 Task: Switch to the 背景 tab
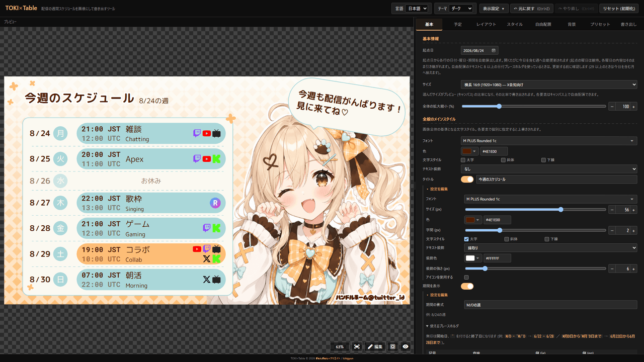click(x=572, y=24)
